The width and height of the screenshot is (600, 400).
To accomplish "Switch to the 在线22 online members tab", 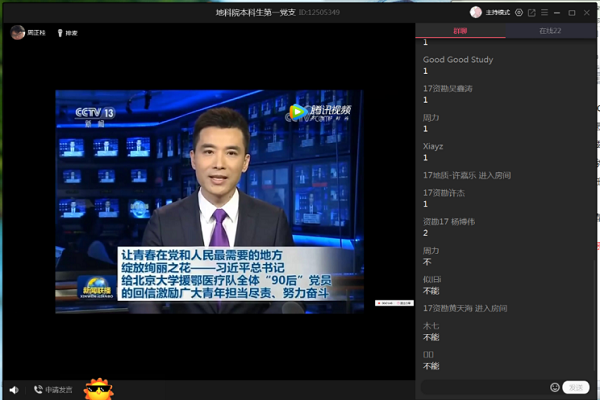I will pos(550,32).
